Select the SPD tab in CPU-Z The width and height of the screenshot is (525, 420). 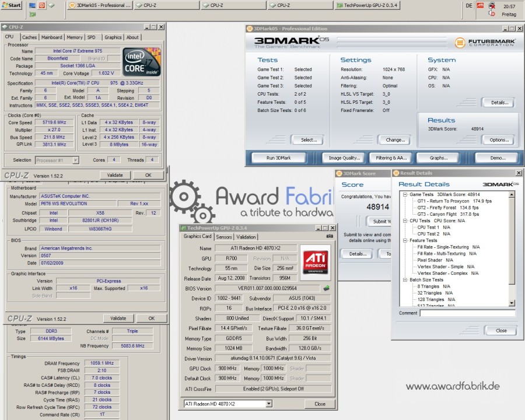pos(92,37)
